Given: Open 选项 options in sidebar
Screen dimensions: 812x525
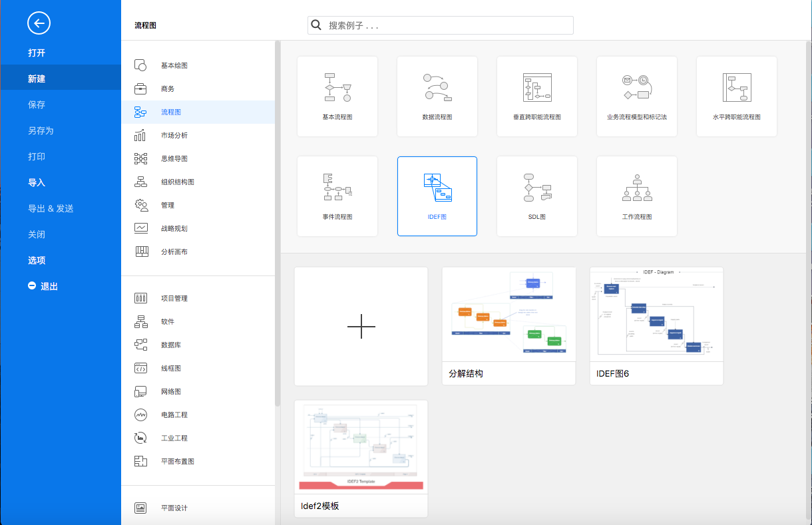Looking at the screenshot, I should (37, 260).
